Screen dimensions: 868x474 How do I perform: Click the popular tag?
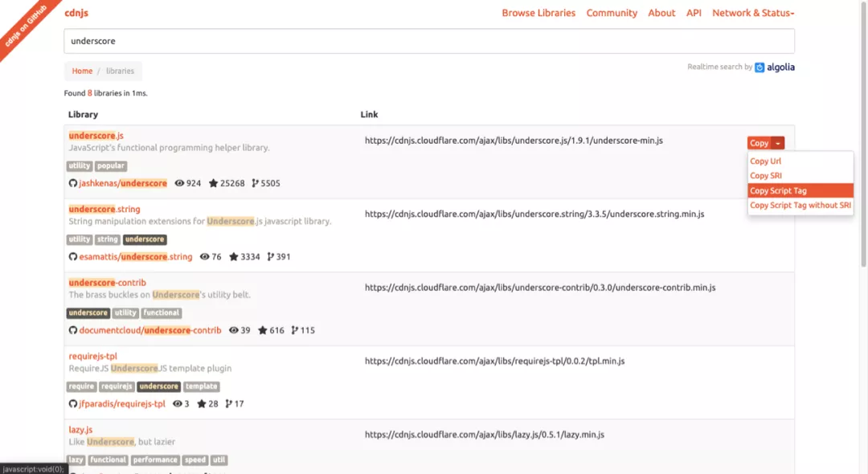click(x=111, y=166)
